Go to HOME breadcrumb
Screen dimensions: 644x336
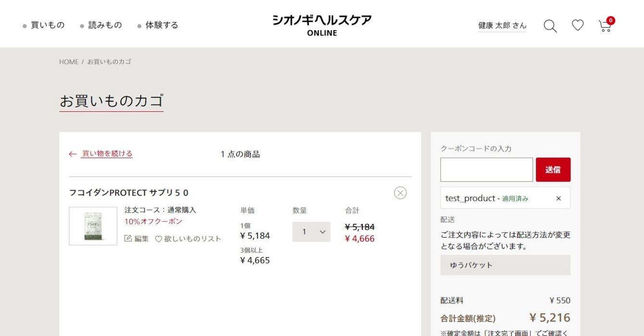(x=69, y=62)
